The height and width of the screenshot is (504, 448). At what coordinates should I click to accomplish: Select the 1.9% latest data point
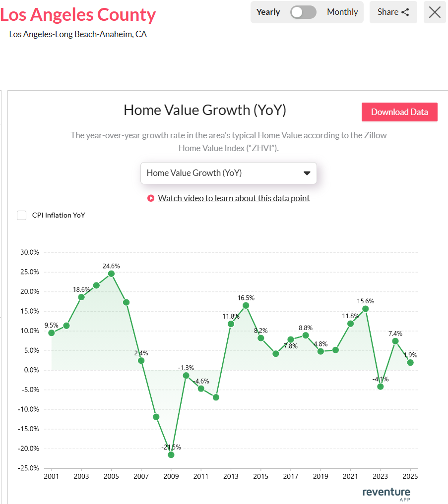click(x=410, y=363)
